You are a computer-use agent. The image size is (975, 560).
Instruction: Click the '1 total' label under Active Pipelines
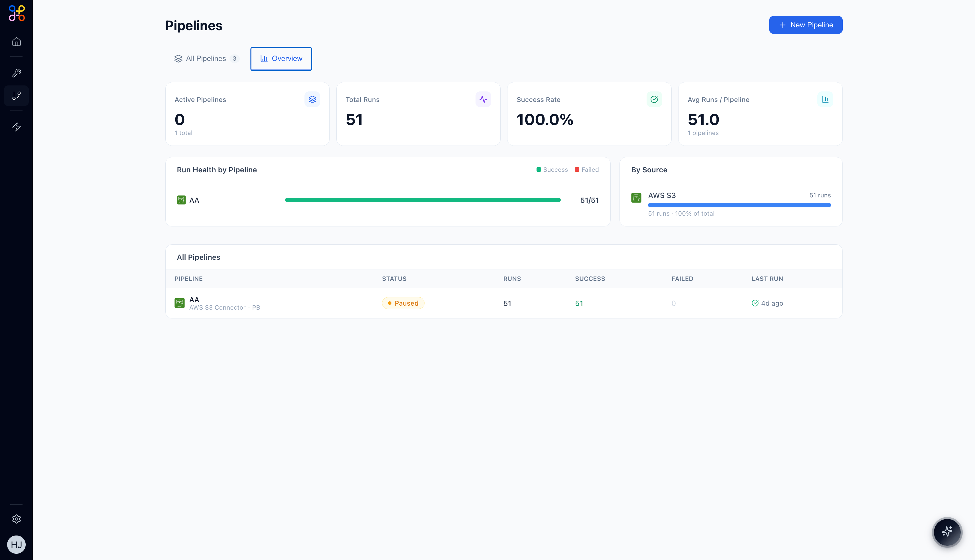[x=183, y=133]
